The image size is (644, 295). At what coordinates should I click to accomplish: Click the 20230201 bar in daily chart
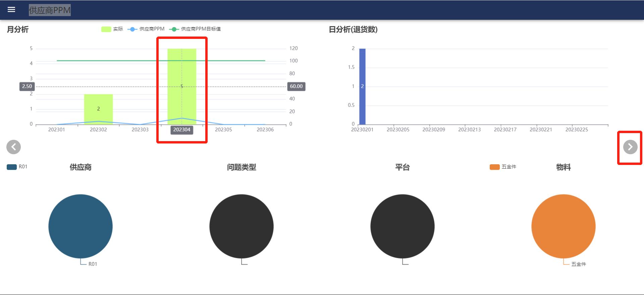coord(362,86)
